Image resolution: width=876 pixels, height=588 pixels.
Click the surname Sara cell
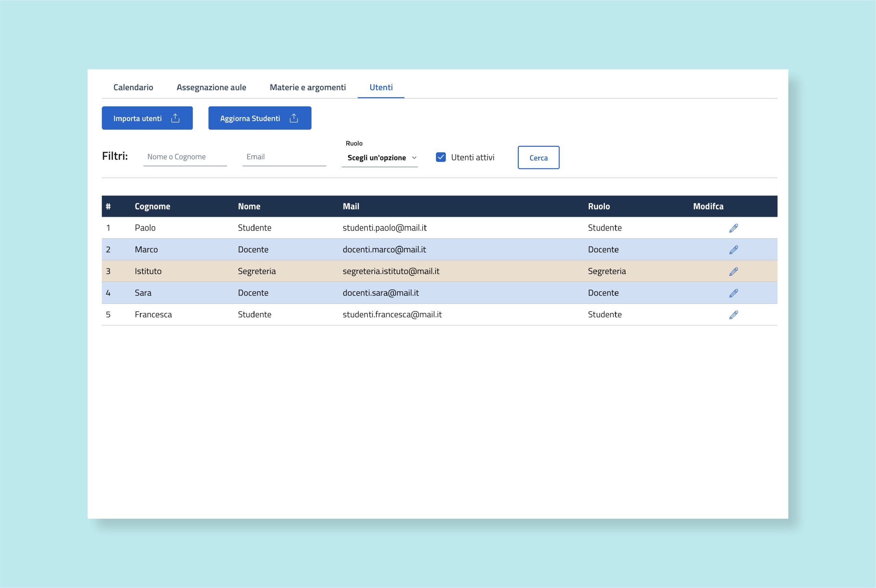coord(143,293)
